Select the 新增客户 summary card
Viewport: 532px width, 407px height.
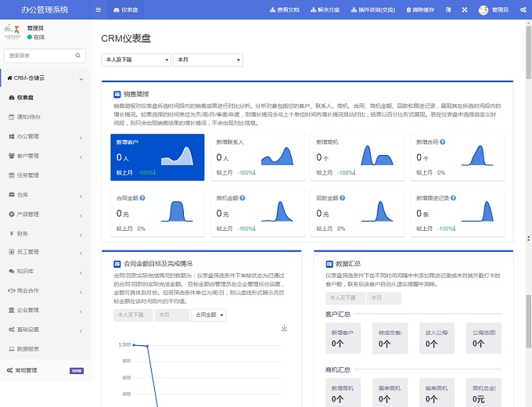coord(157,157)
